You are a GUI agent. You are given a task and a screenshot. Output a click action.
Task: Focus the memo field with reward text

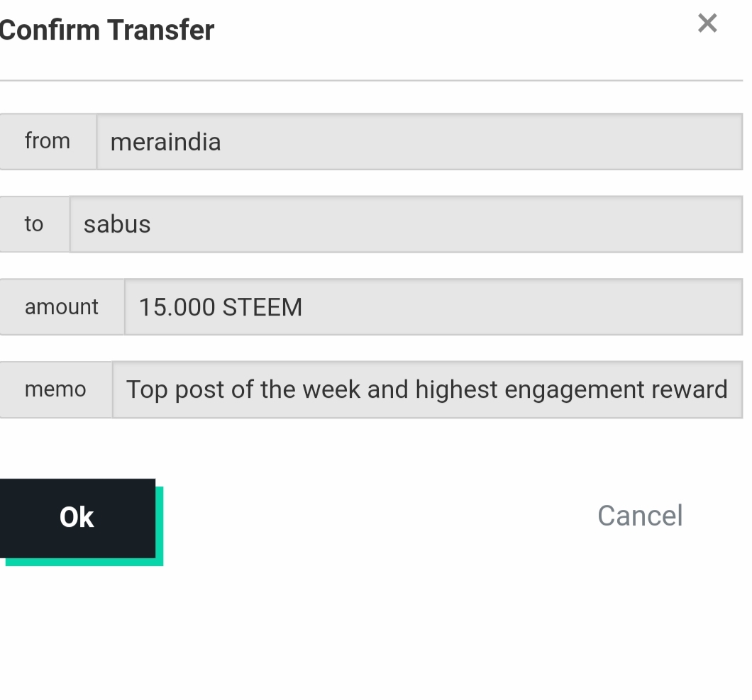pyautogui.click(x=427, y=389)
